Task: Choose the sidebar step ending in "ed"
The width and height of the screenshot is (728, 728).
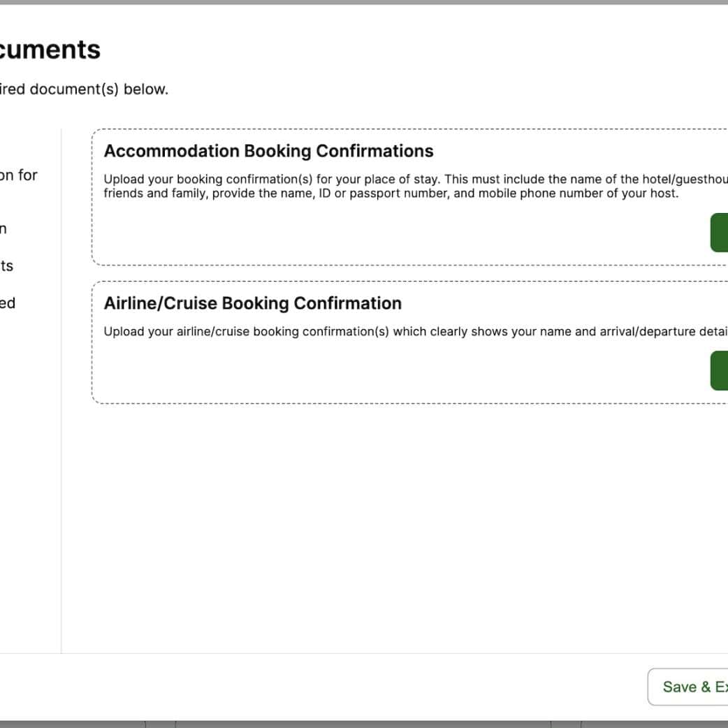Action: click(8, 303)
